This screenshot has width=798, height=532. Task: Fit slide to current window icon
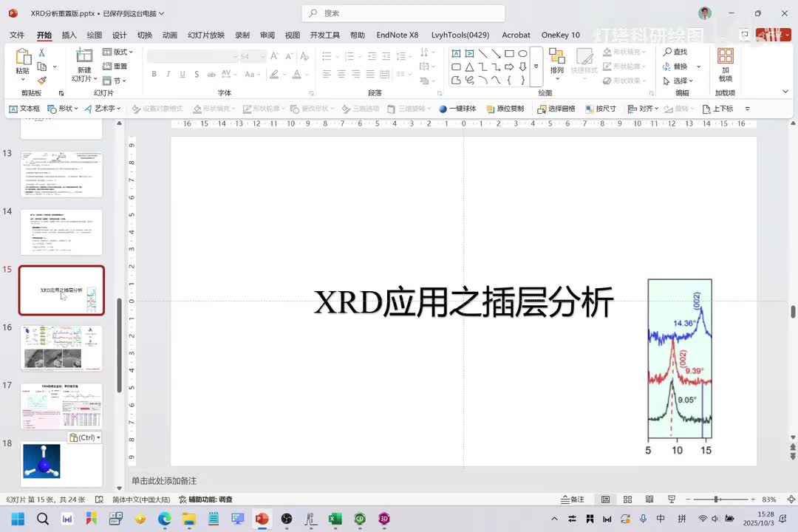pyautogui.click(x=791, y=499)
